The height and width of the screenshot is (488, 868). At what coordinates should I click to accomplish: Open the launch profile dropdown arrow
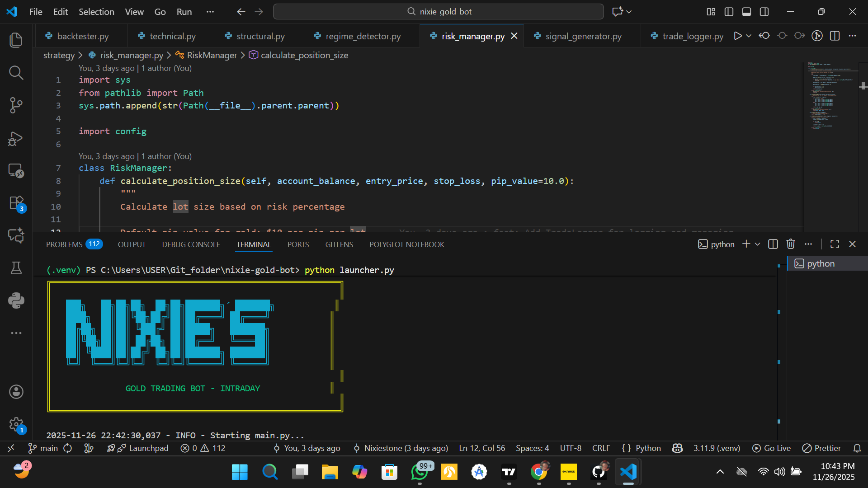tap(758, 244)
